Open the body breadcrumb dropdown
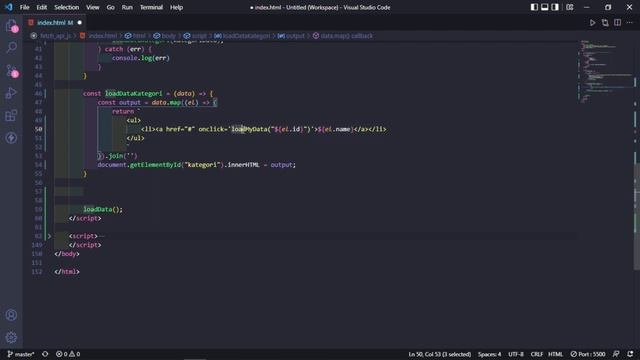640x360 pixels. tap(168, 36)
